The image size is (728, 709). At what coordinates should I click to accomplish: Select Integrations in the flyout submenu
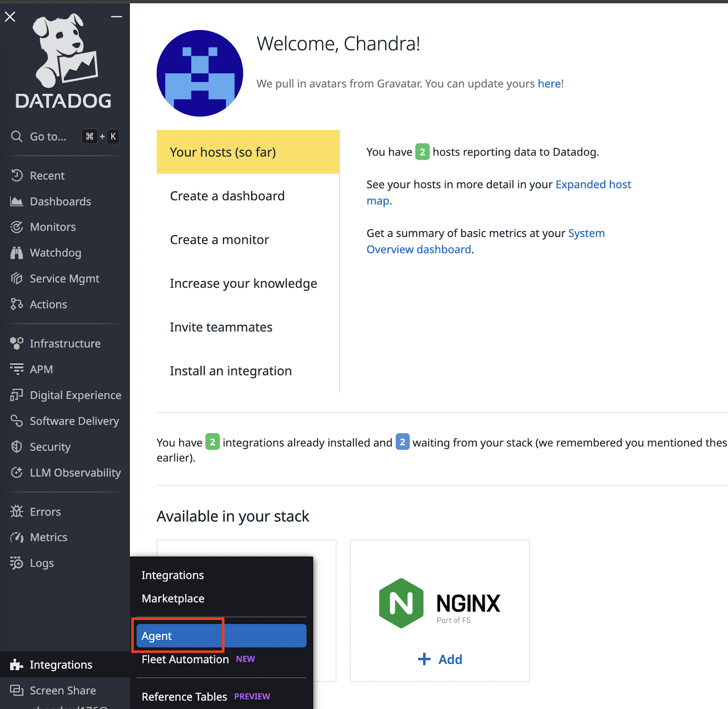click(x=173, y=575)
